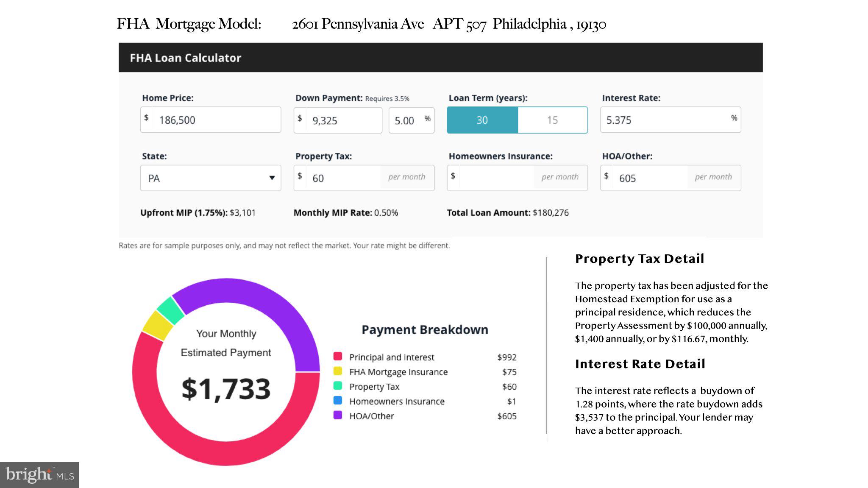Click the red Principal and Interest swatch
Screen dimensions: 868x488
click(338, 356)
